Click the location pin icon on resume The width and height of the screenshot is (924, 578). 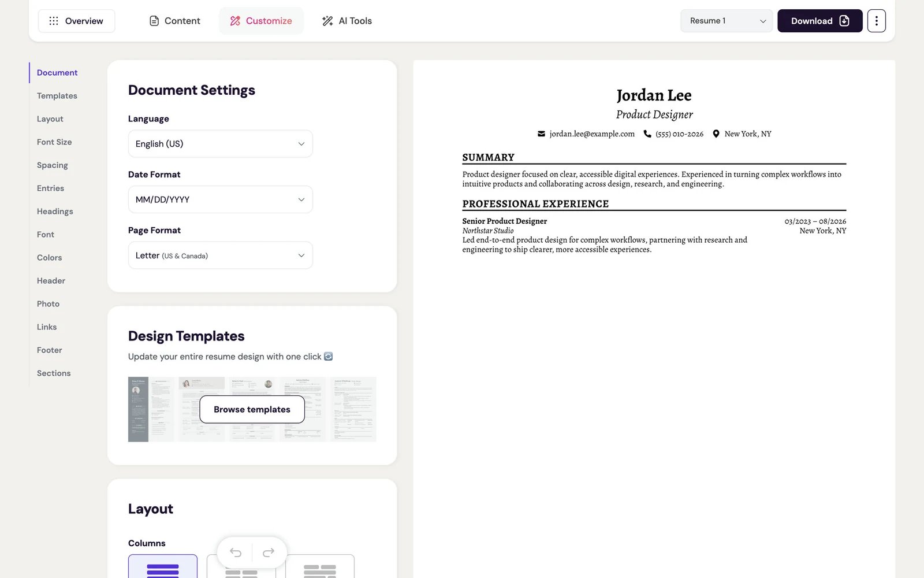click(x=716, y=134)
